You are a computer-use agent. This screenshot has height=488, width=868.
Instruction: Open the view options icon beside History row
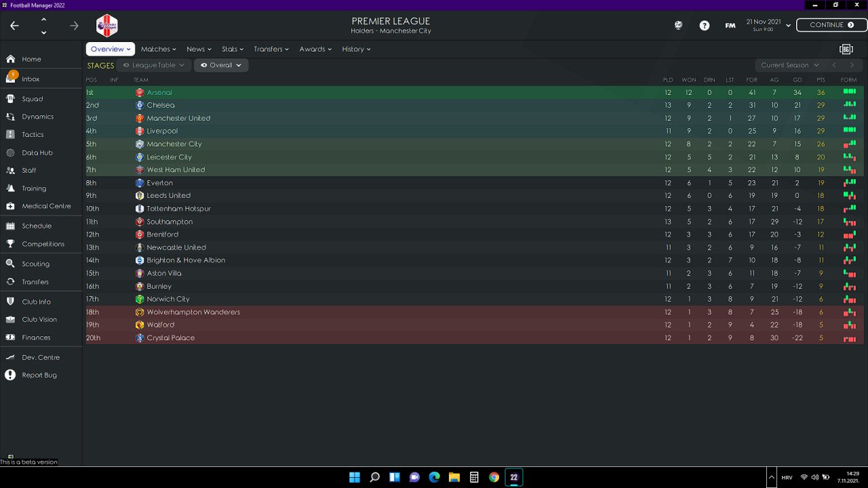point(846,49)
